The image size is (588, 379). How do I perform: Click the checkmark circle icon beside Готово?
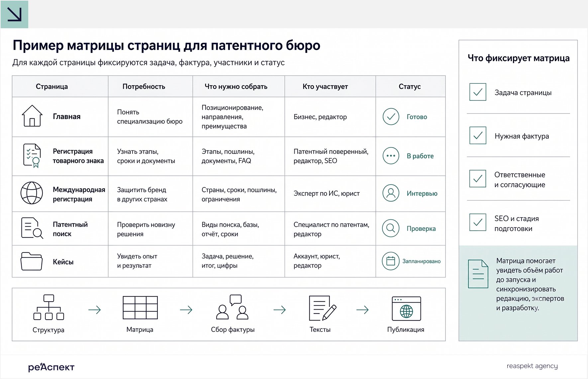(391, 117)
